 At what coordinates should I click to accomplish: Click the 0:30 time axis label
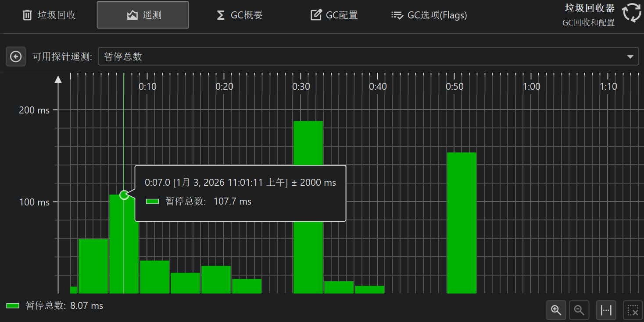301,87
